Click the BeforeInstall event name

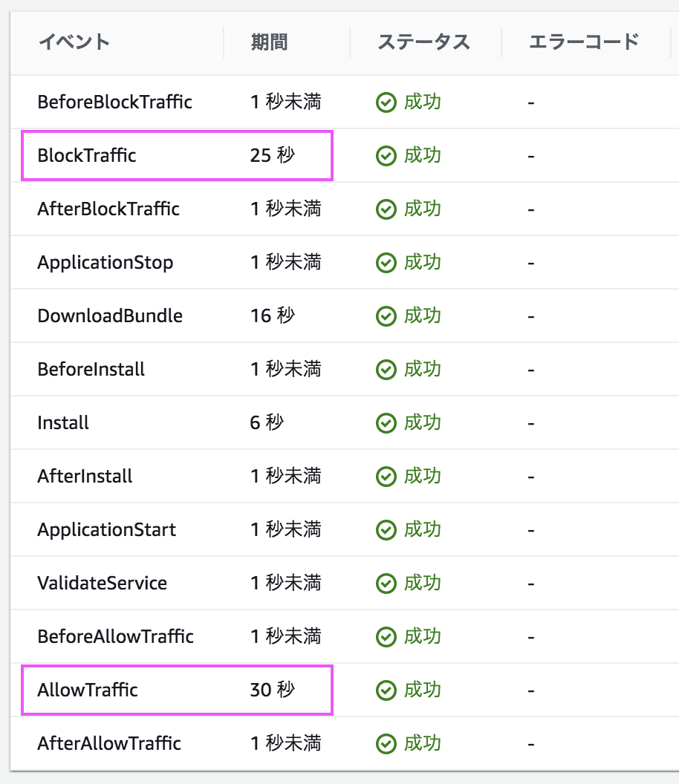[91, 370]
